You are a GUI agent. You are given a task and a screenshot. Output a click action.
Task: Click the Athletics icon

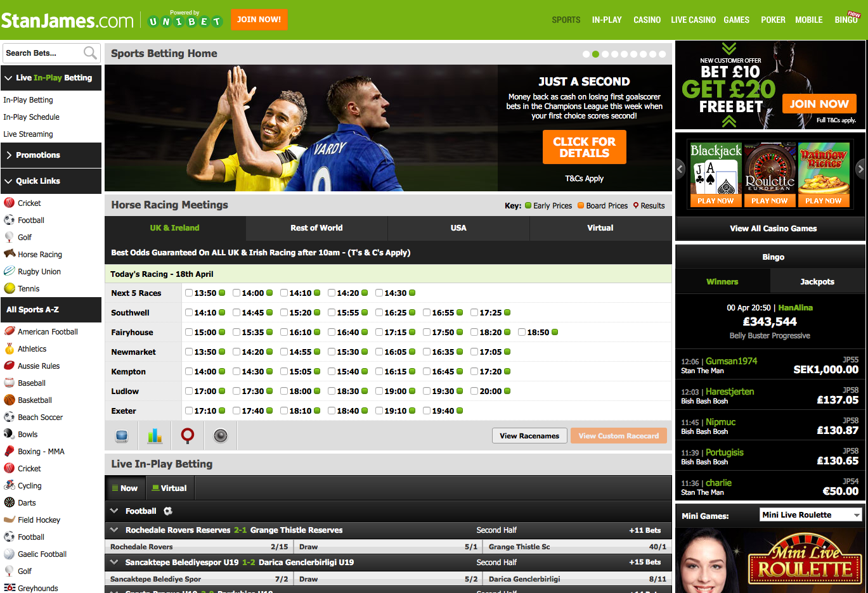[x=9, y=348]
